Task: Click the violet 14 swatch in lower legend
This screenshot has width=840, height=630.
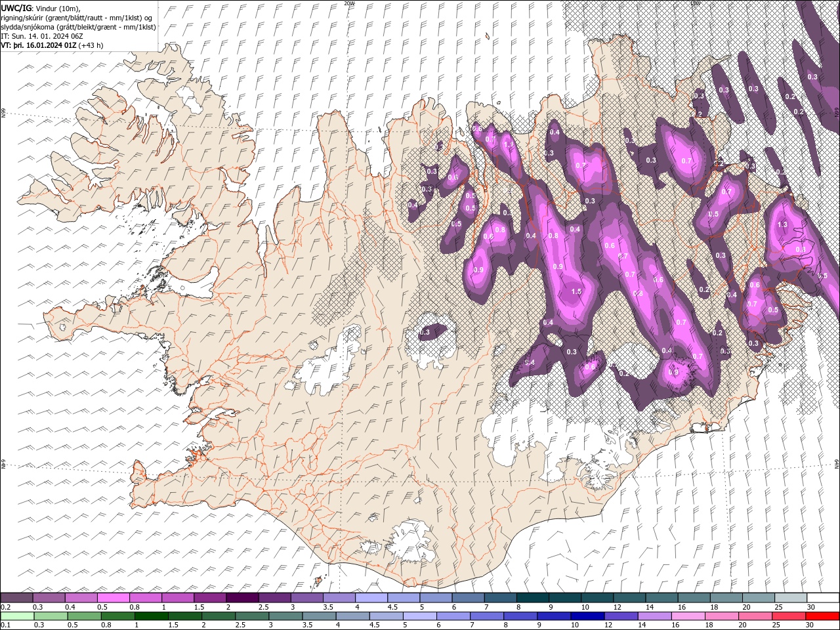Action: [654, 616]
